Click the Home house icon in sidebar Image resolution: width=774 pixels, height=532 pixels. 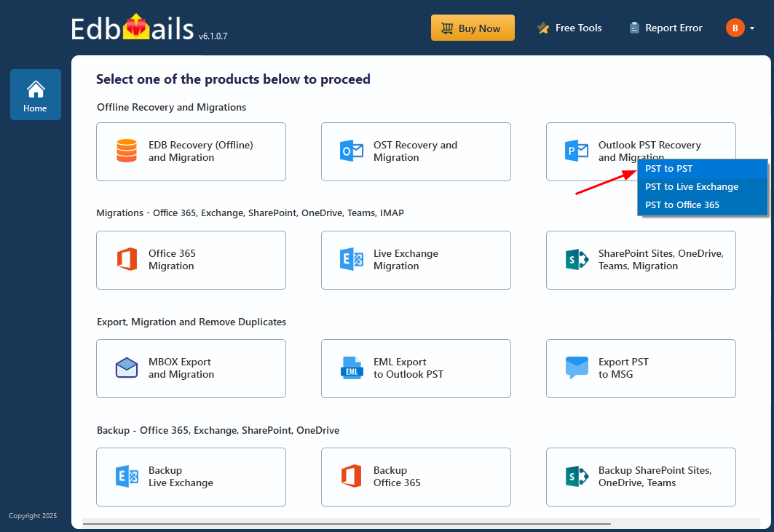(x=36, y=90)
